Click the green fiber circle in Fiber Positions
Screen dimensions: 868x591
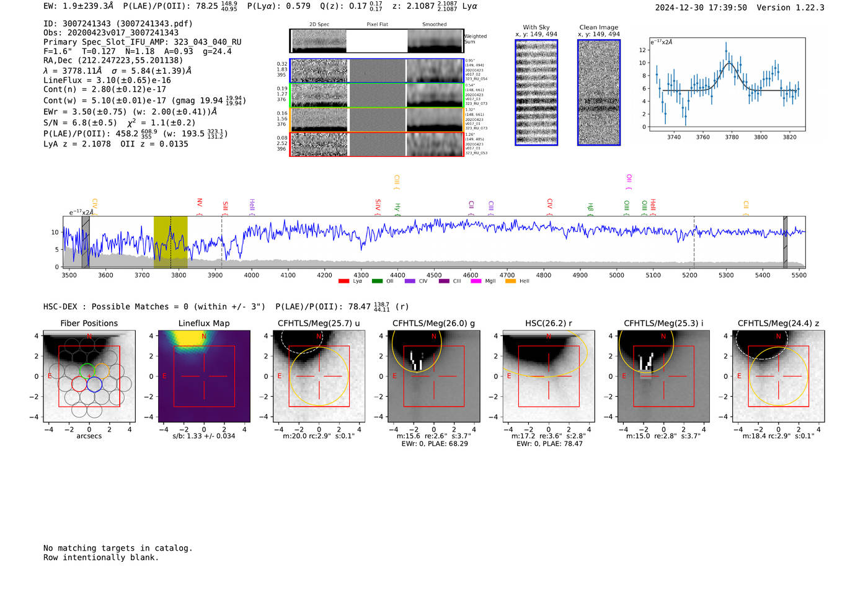pyautogui.click(x=87, y=371)
